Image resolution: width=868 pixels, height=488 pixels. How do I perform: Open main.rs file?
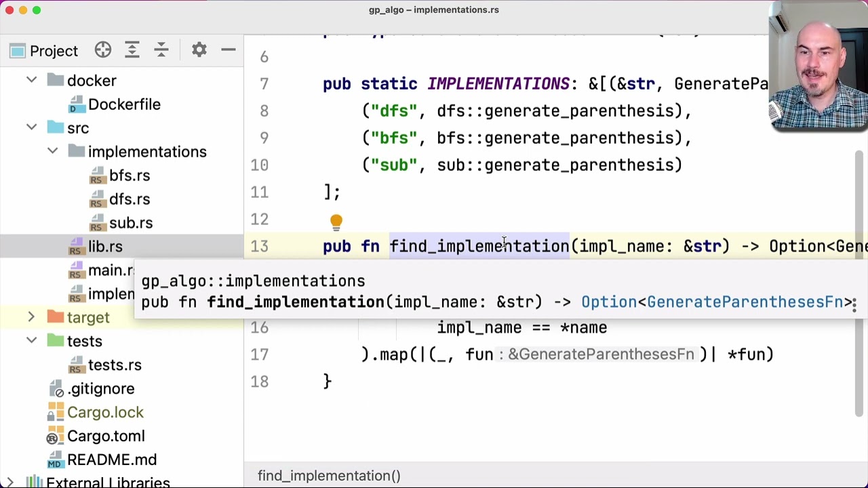(x=111, y=270)
